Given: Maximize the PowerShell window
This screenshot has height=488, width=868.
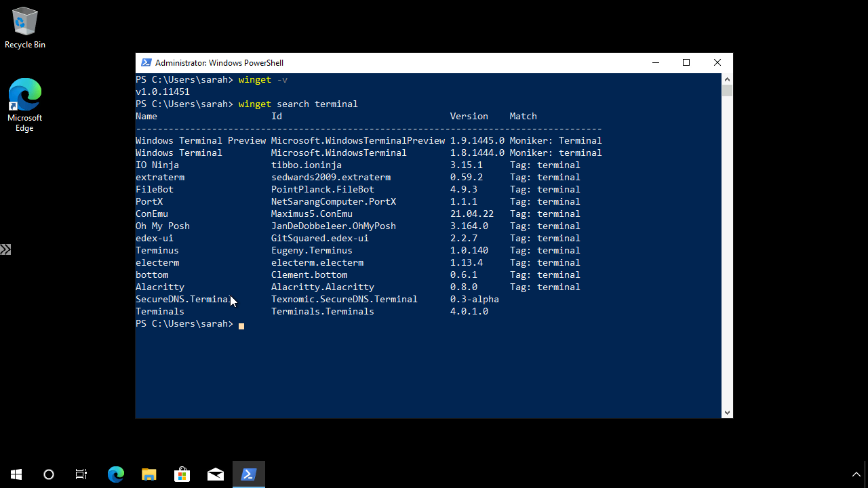Looking at the screenshot, I should (686, 62).
